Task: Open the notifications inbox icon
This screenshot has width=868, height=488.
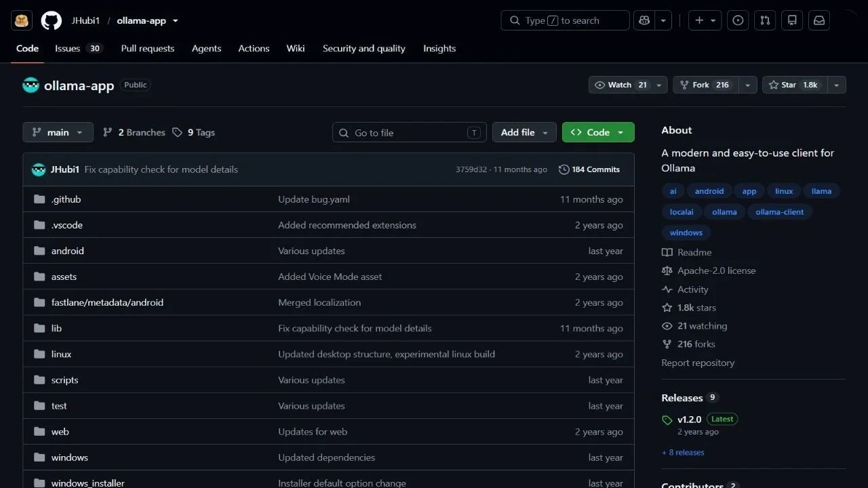Action: (819, 20)
